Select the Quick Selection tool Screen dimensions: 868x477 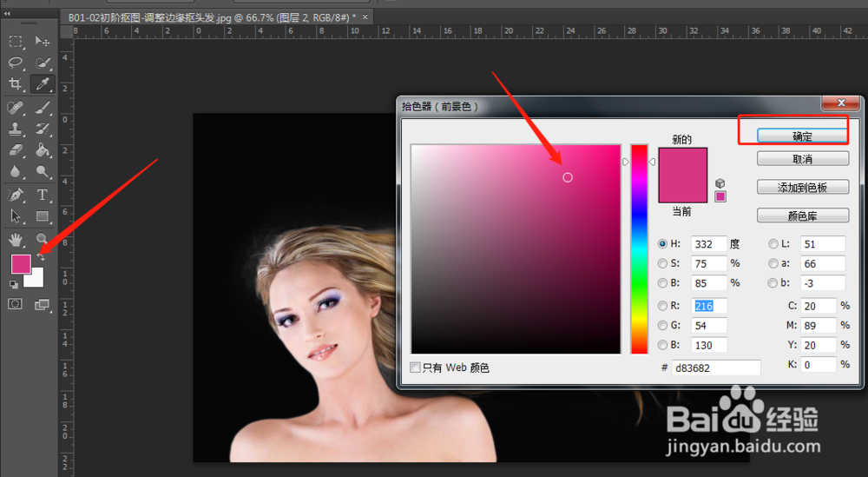[42, 63]
